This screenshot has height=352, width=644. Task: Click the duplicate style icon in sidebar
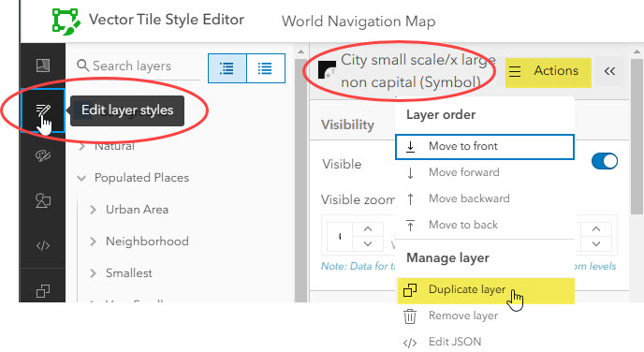click(x=43, y=291)
